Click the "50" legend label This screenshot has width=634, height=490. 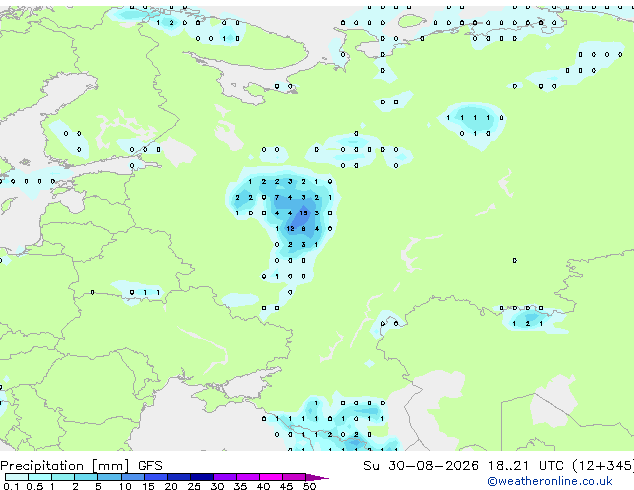(x=309, y=486)
